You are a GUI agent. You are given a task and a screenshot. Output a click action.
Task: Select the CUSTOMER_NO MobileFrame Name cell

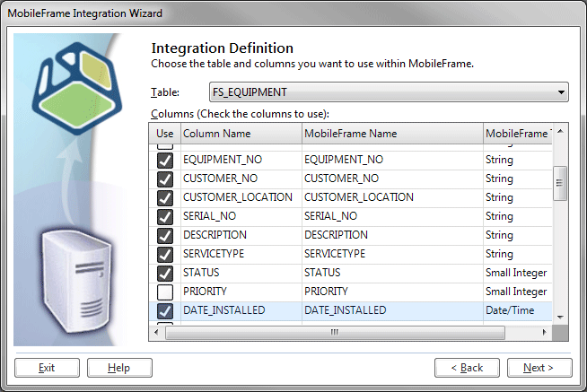click(x=392, y=179)
